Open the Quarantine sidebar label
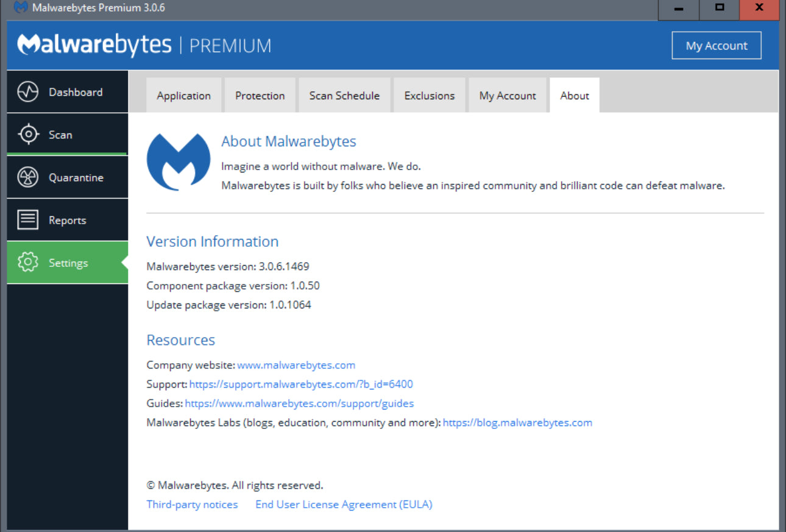This screenshot has width=786, height=532. pyautogui.click(x=76, y=177)
